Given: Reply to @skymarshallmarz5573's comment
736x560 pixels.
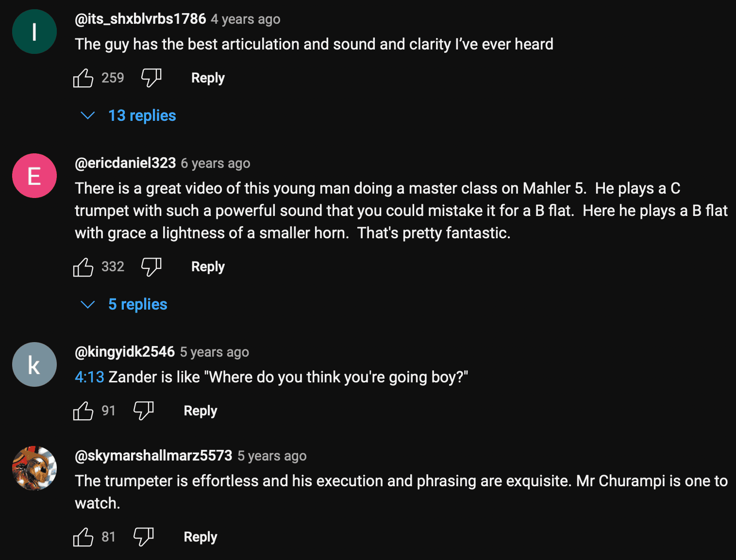Looking at the screenshot, I should [200, 537].
